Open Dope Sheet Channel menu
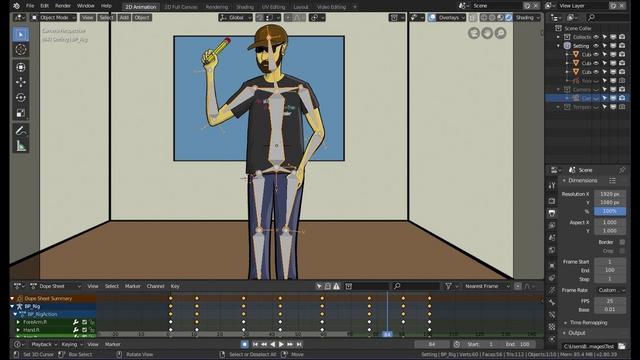The width and height of the screenshot is (640, 360). click(155, 287)
